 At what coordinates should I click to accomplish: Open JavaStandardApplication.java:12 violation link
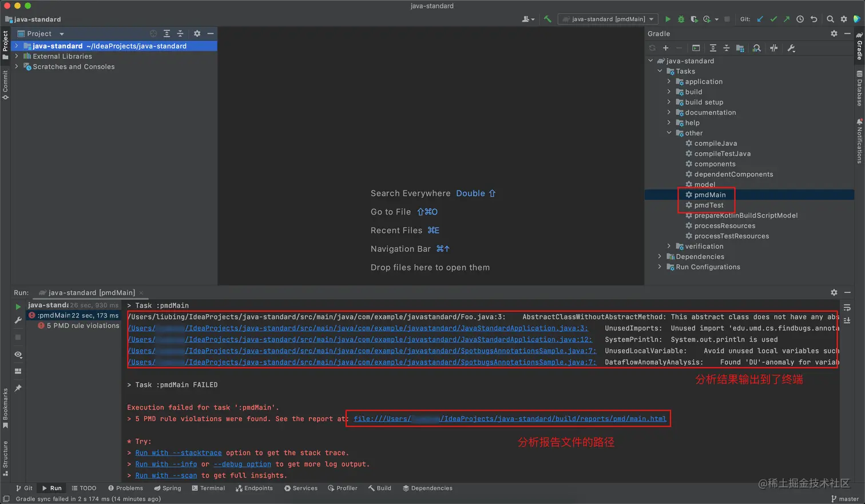[360, 339]
